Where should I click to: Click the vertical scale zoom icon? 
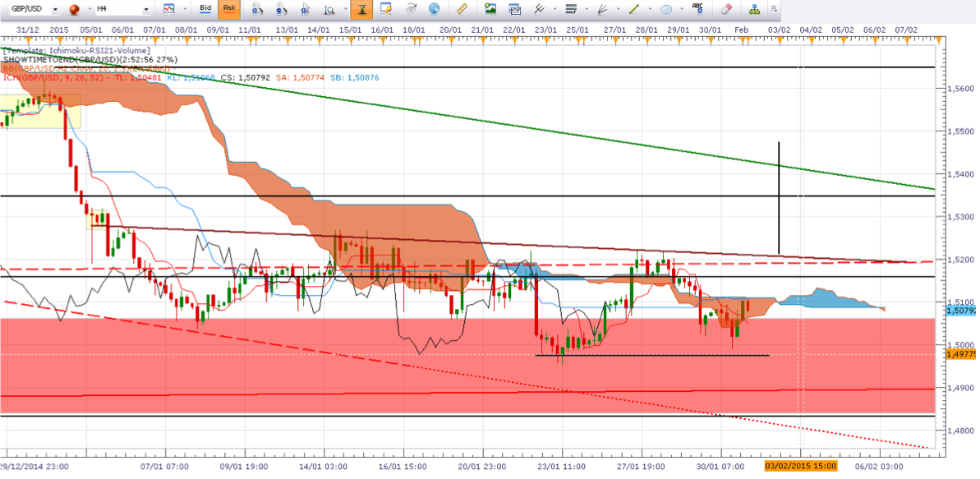coord(329,9)
